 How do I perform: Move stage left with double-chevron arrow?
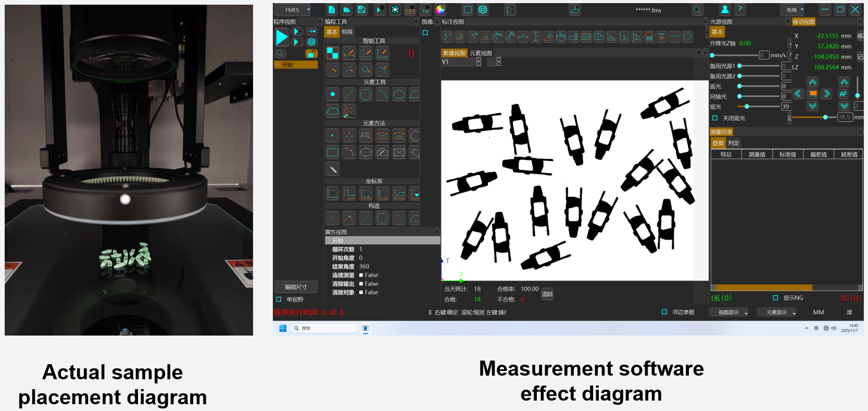798,94
